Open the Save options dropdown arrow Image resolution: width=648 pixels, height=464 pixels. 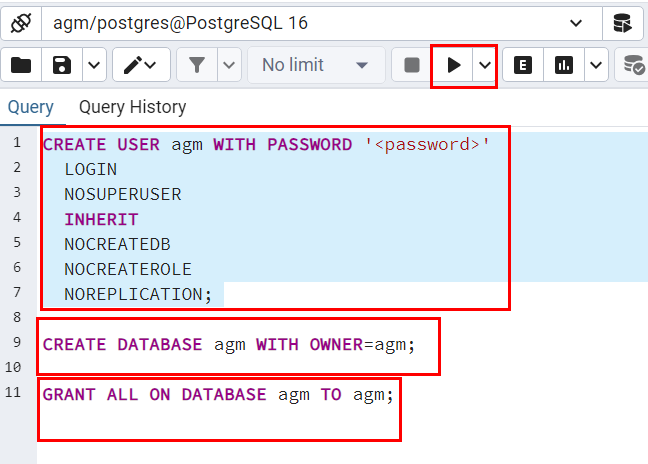93,65
